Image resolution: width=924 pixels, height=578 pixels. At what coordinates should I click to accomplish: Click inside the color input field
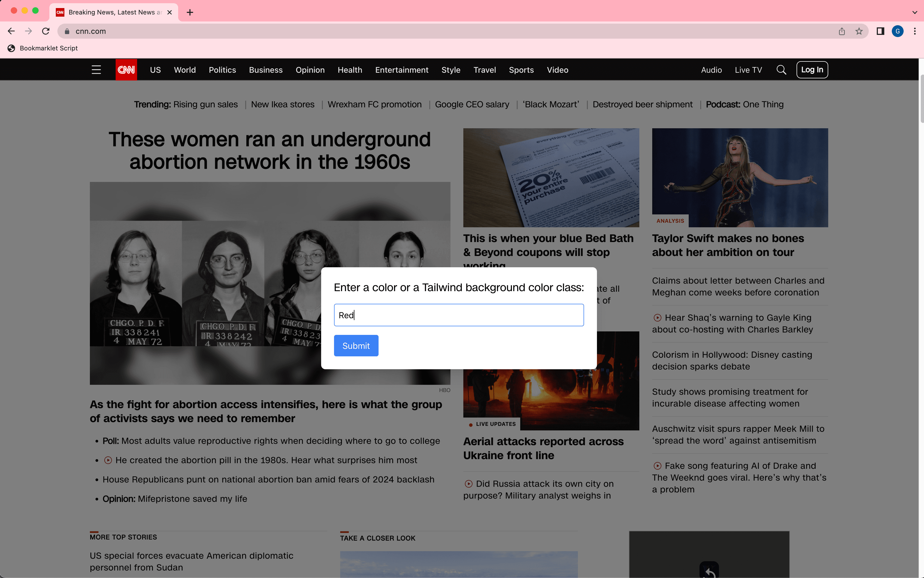(x=459, y=314)
